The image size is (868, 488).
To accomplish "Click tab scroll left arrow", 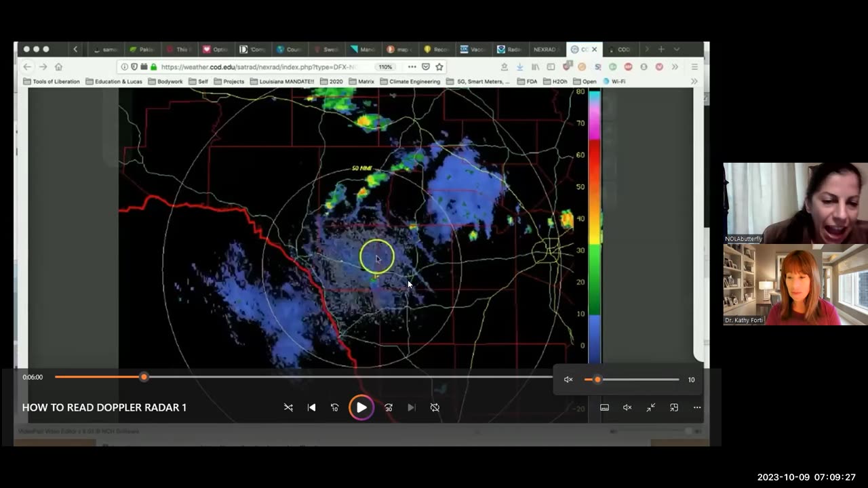I will tap(75, 49).
